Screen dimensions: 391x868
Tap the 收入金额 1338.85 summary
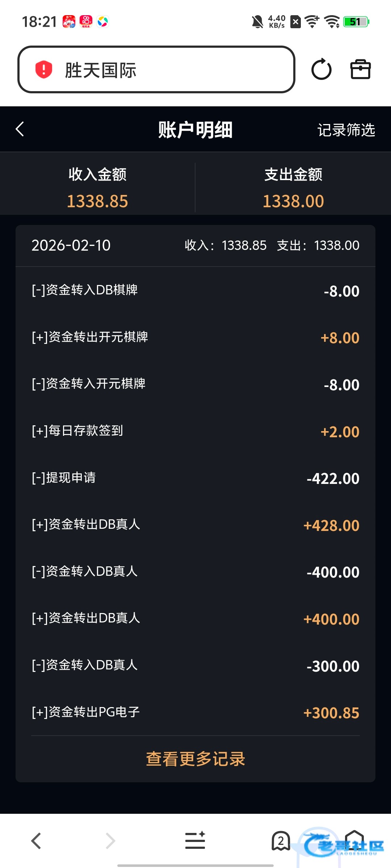pos(97,187)
